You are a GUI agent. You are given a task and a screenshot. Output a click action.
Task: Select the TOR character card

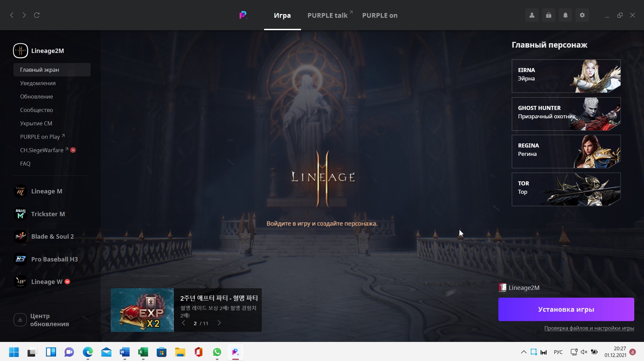click(x=566, y=189)
